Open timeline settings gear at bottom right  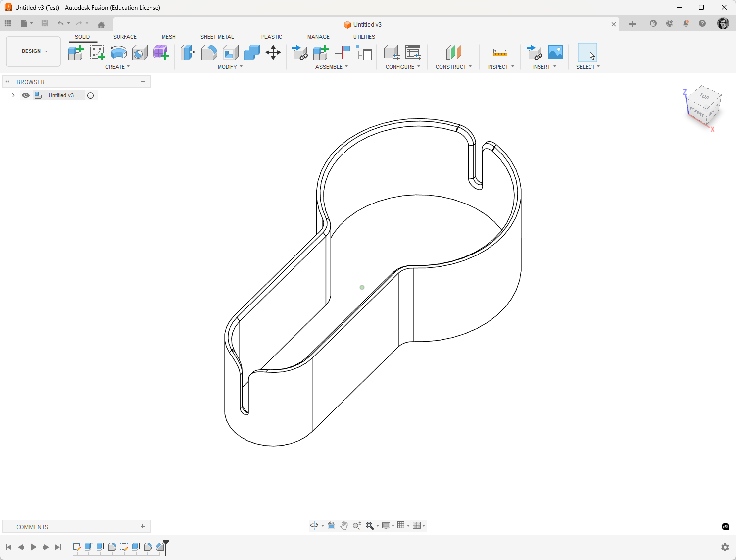[x=725, y=547]
